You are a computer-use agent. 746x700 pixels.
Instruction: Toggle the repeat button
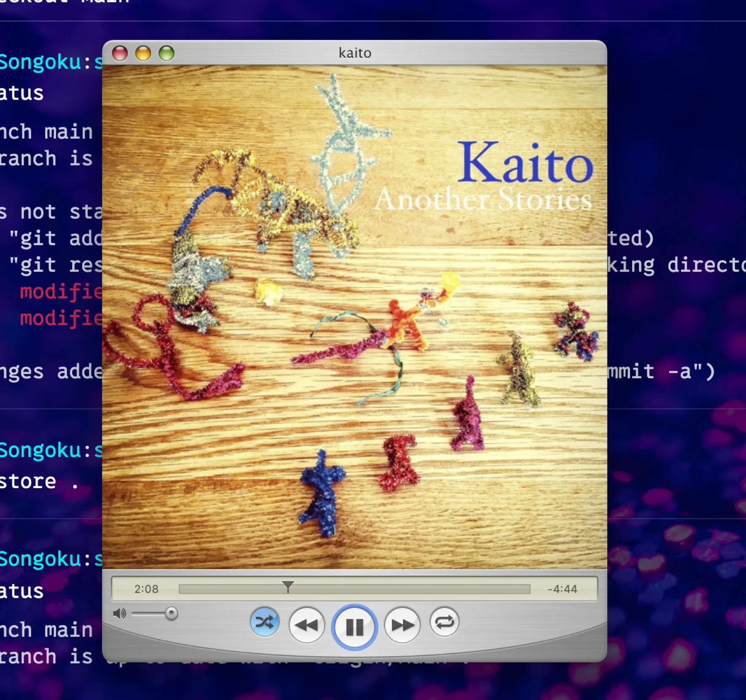point(444,622)
